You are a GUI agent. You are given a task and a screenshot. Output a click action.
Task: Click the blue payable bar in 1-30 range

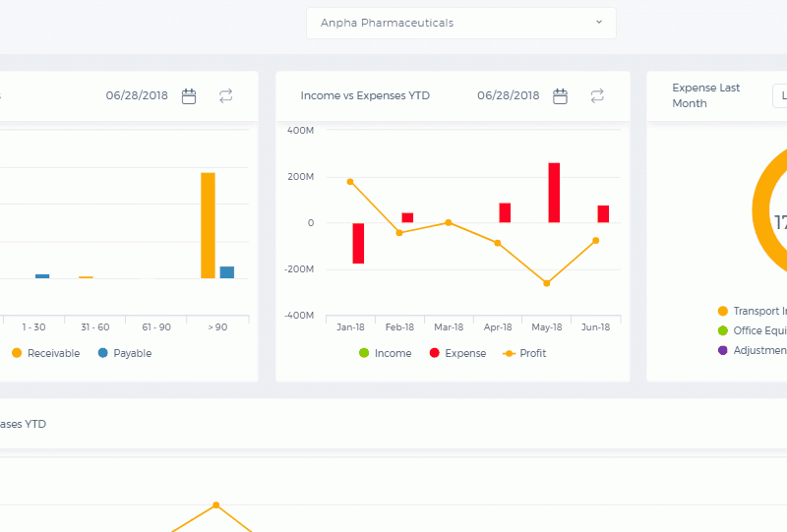(42, 276)
